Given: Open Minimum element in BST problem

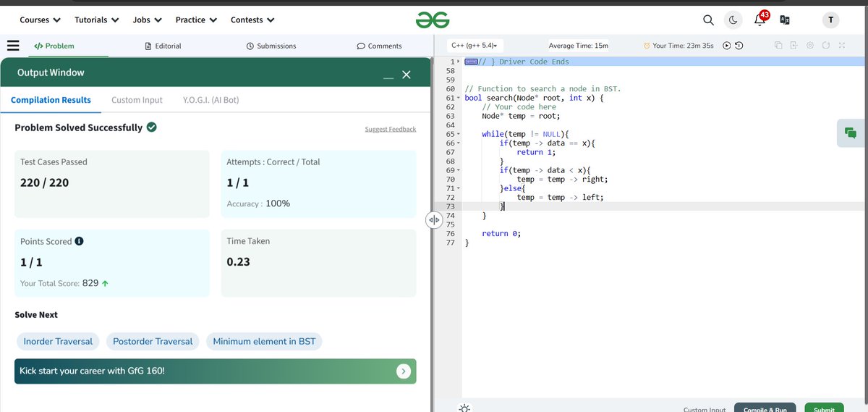Looking at the screenshot, I should pos(264,341).
